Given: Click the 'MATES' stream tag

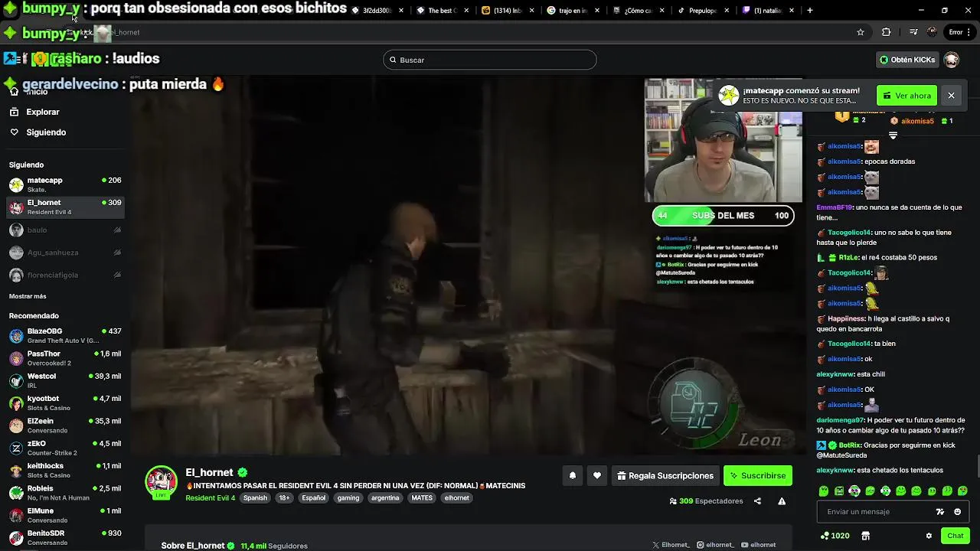Looking at the screenshot, I should (422, 497).
